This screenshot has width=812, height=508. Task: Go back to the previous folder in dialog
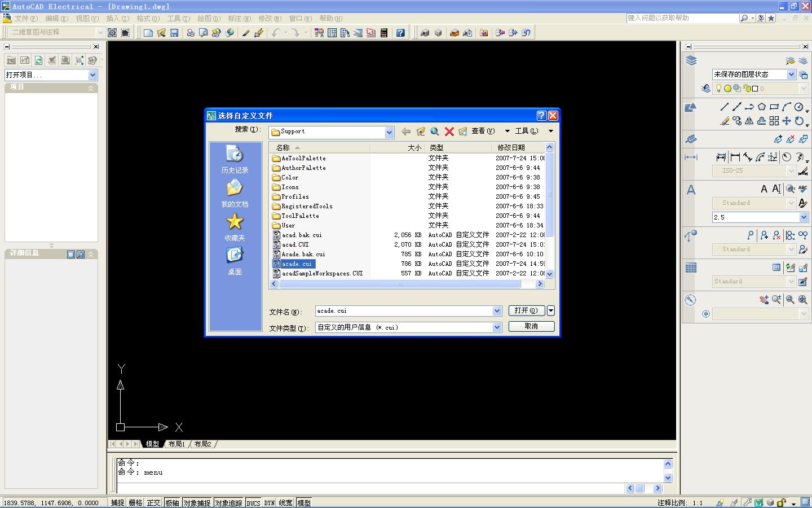click(x=405, y=132)
